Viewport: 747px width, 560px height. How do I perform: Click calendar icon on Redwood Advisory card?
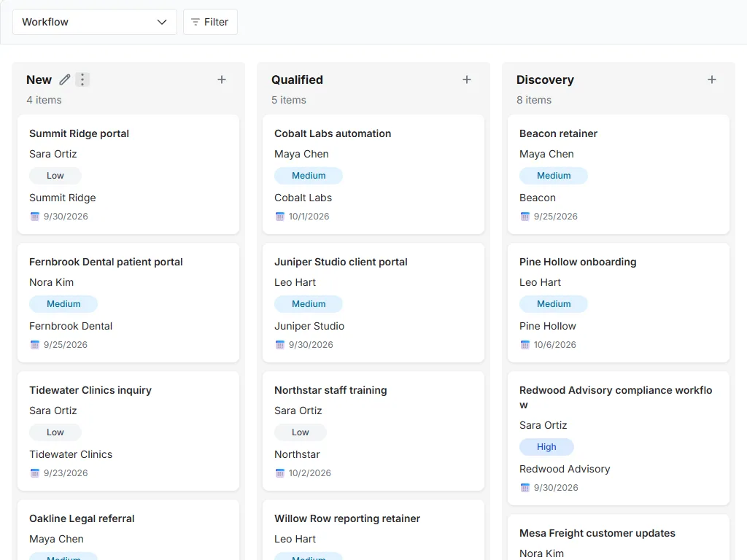pos(525,488)
